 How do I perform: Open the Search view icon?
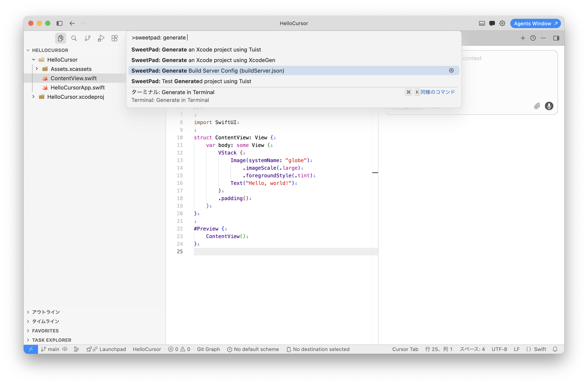tap(74, 38)
